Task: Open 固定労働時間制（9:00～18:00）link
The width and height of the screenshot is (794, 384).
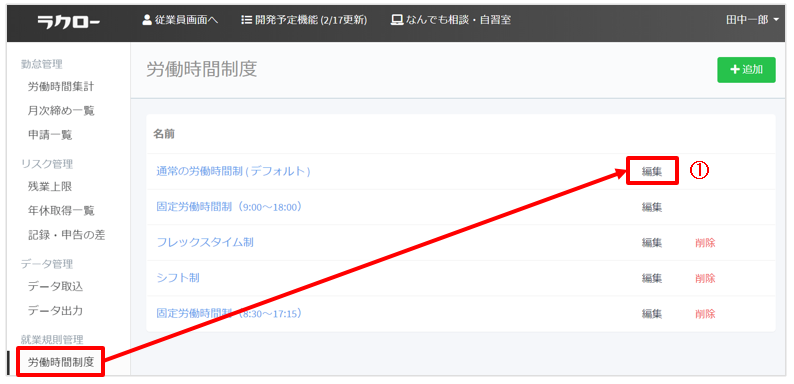Action: click(x=229, y=207)
